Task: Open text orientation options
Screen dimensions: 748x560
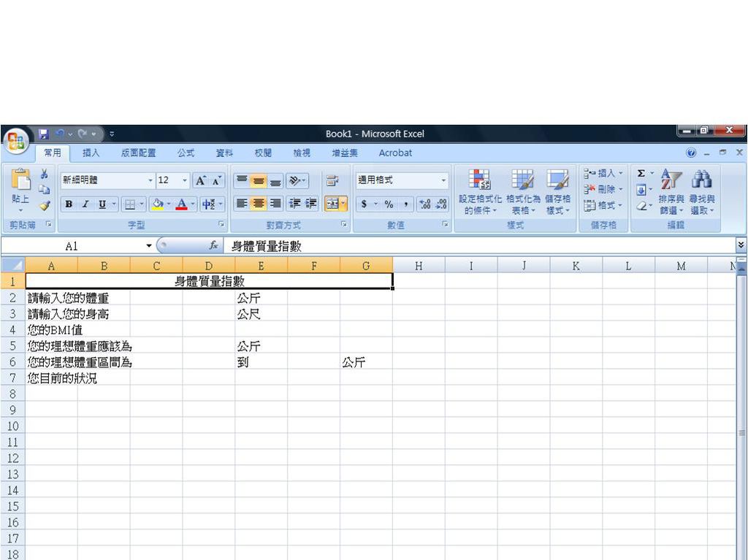Action: tap(298, 180)
